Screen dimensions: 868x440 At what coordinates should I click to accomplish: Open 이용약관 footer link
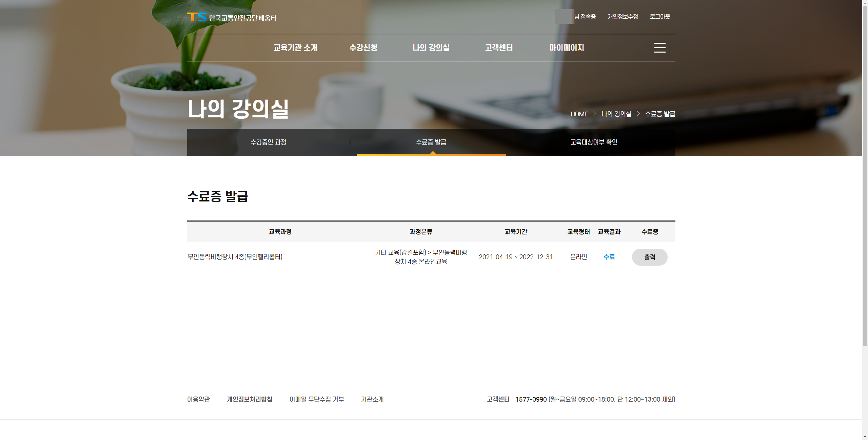coord(198,399)
